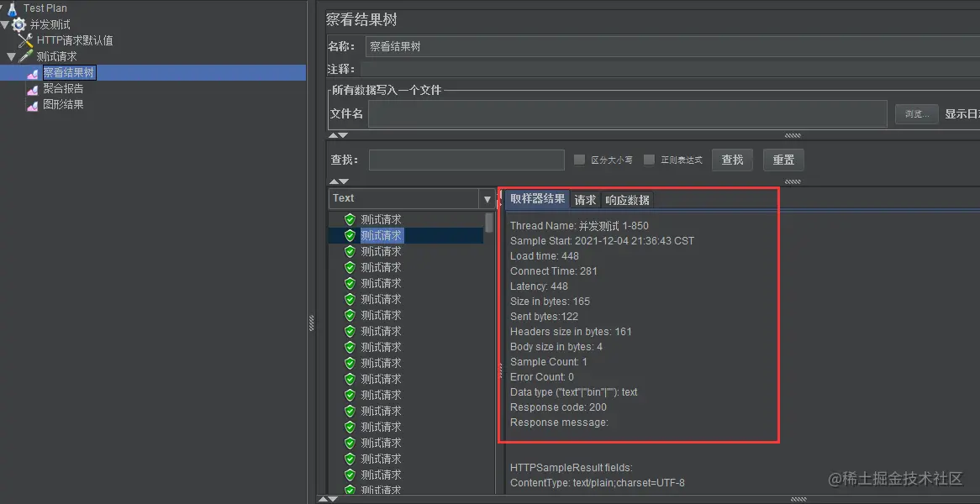The height and width of the screenshot is (504, 980).
Task: Toggle 正则表达式 regex checkbox
Action: (x=650, y=160)
